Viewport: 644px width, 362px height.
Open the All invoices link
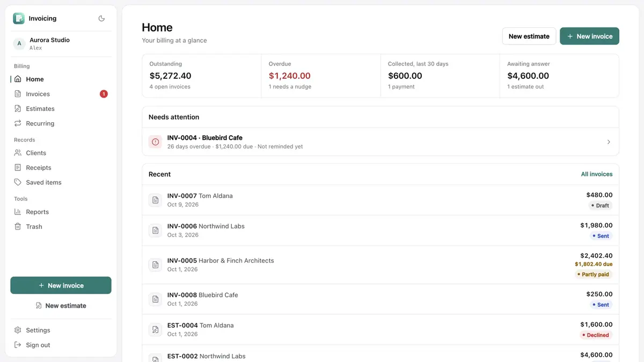click(596, 174)
